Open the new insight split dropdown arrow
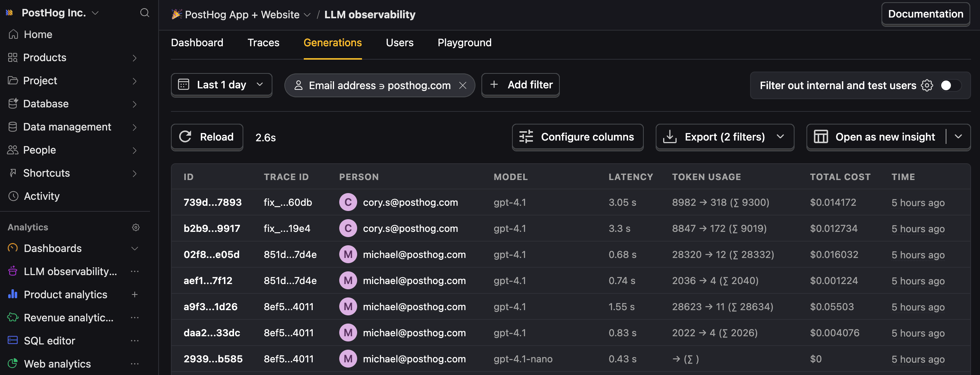980x375 pixels. tap(958, 137)
